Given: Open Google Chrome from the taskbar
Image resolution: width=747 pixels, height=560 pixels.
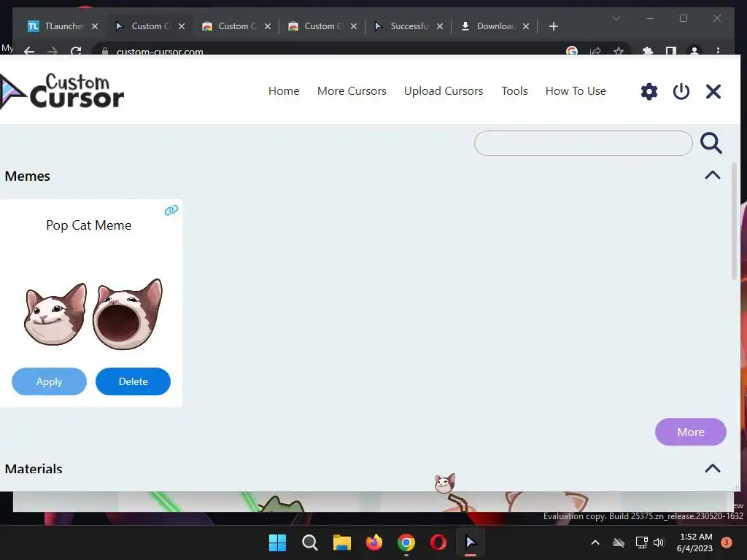Looking at the screenshot, I should click(406, 542).
